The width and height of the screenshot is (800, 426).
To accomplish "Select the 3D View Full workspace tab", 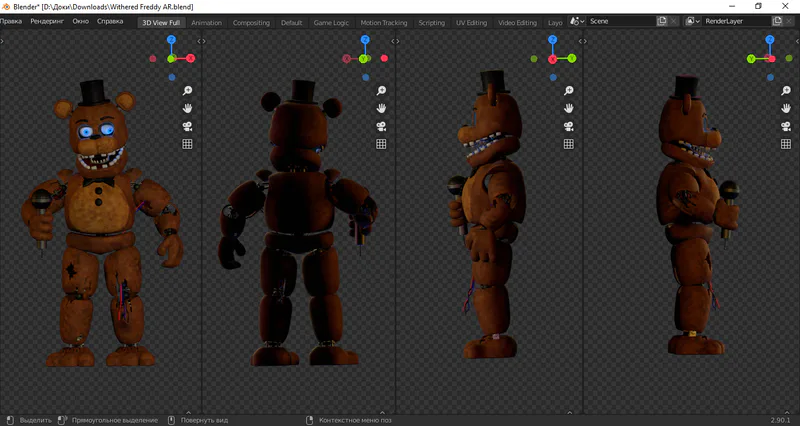I will (161, 22).
